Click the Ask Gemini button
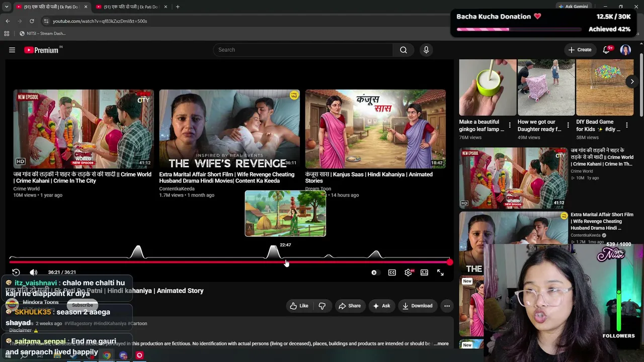The width and height of the screenshot is (644, 362). pos(573,7)
